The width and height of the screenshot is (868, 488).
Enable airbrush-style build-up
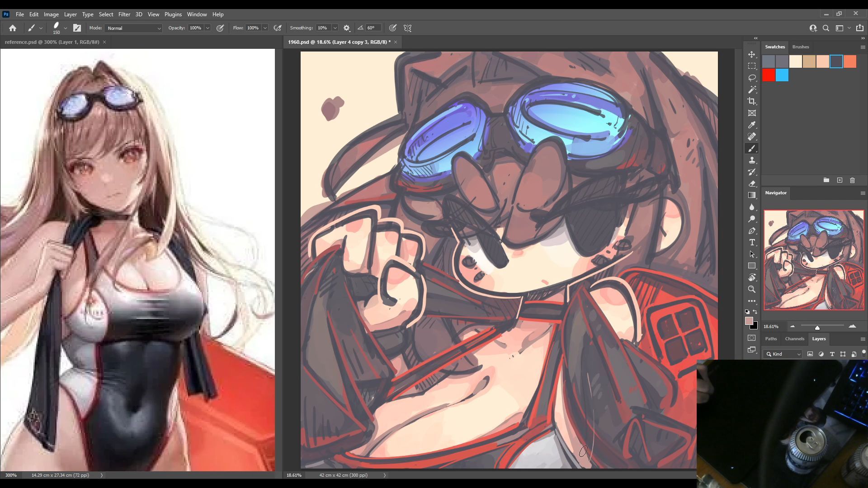[x=278, y=28]
